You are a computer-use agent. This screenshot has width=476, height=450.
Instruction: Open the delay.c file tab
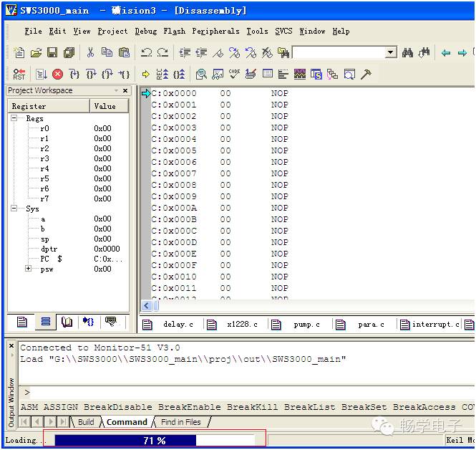coord(171,325)
